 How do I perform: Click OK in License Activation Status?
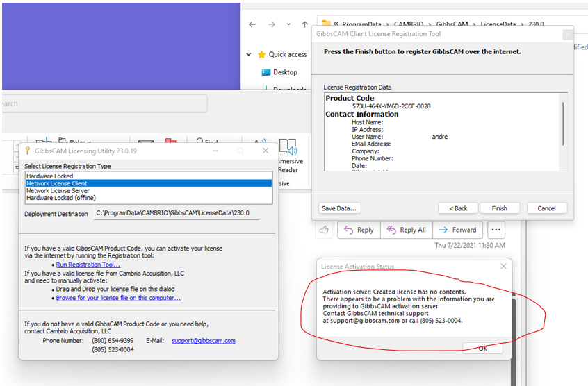(x=482, y=349)
